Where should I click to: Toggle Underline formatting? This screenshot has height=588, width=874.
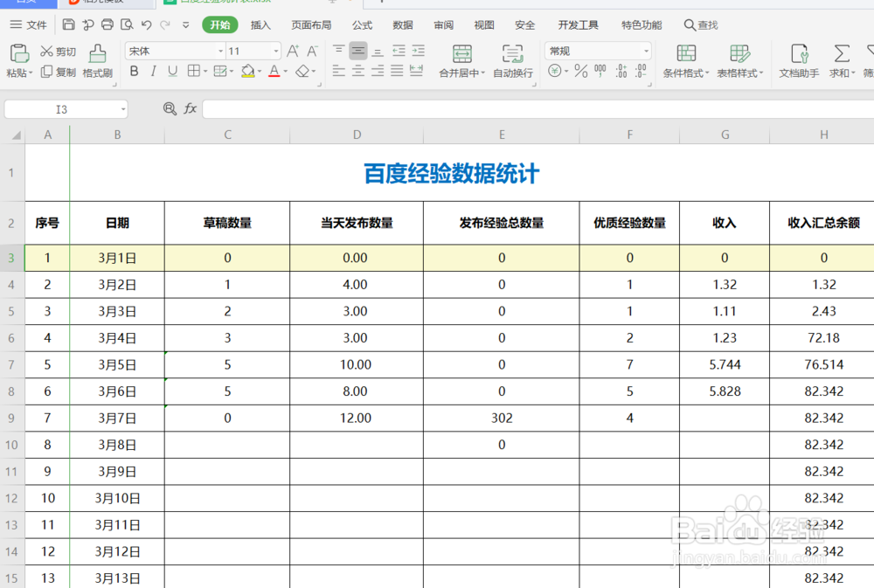(173, 71)
